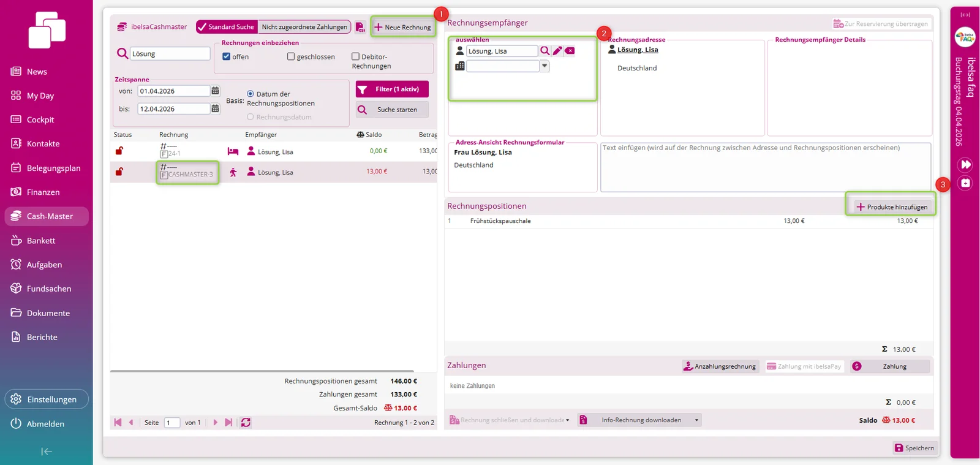This screenshot has width=980, height=465.
Task: Toggle the 'offen' checkbox
Action: (227, 56)
